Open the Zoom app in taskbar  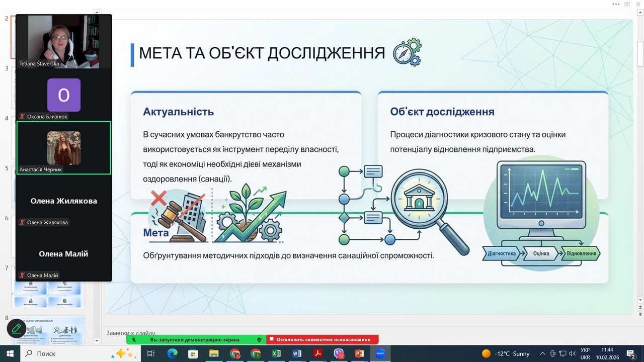click(x=380, y=353)
